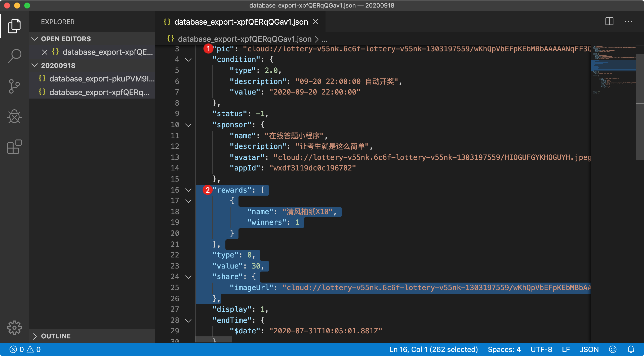Click the minimap code overview
This screenshot has width=644, height=356.
[613, 73]
